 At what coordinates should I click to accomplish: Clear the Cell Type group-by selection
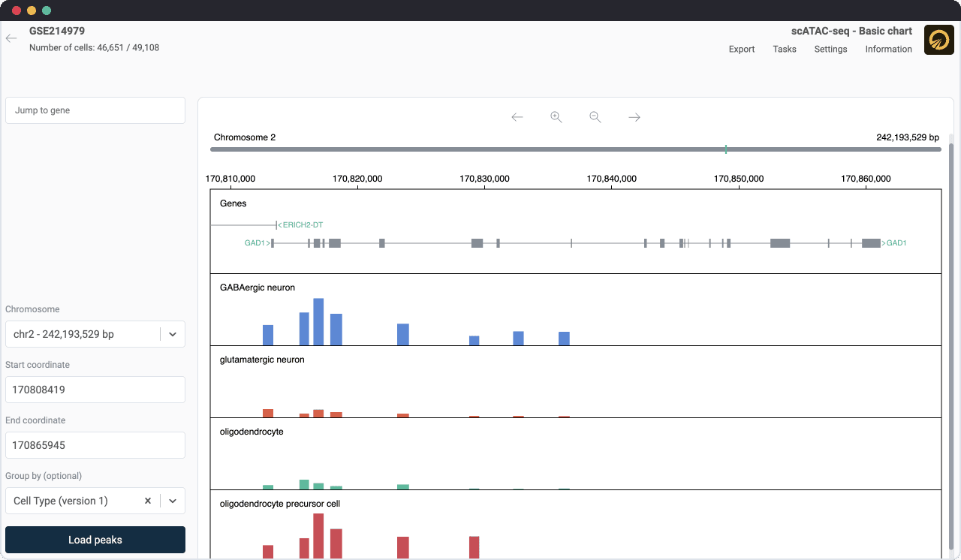[x=148, y=501]
